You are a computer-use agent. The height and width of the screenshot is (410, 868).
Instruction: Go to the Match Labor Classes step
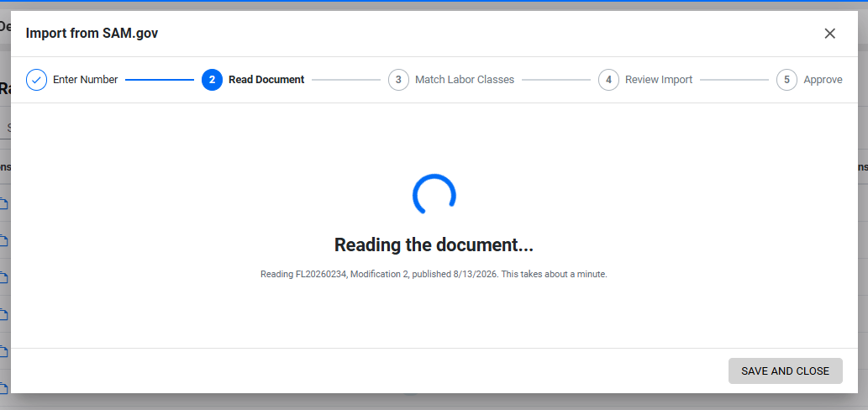465,80
